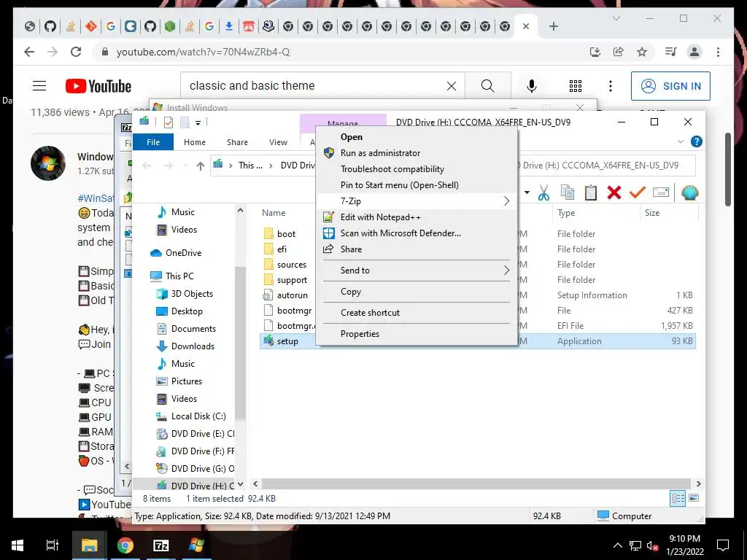Open the YouTube hamburger guide menu
747x560 pixels.
point(39,86)
